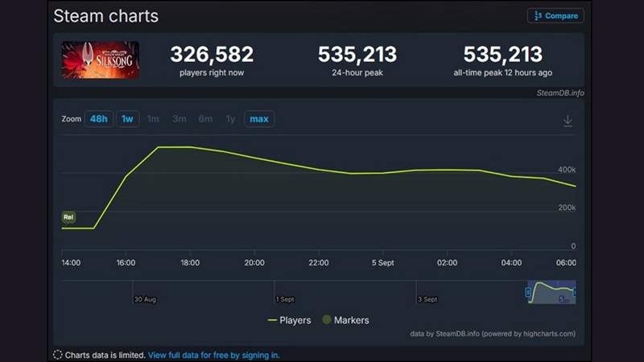Toggle the Players series in legend

289,320
